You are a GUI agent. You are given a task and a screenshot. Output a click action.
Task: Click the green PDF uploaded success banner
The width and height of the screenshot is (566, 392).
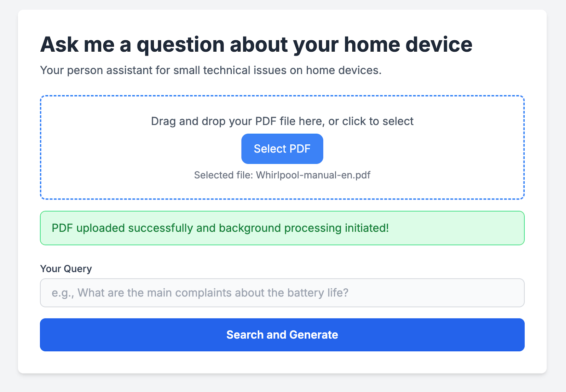pyautogui.click(x=282, y=228)
